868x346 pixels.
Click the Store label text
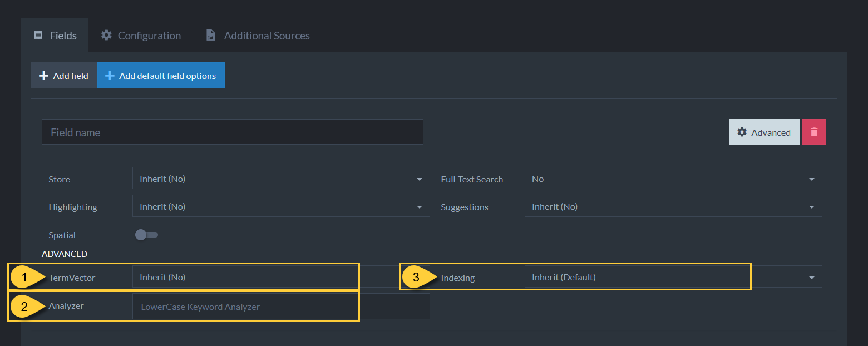point(60,179)
